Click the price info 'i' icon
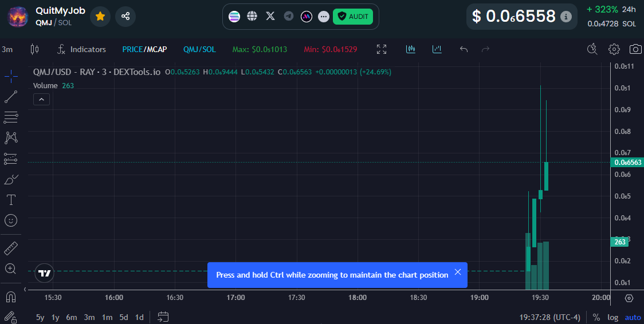Screen dimensions: 644x324 (566, 17)
